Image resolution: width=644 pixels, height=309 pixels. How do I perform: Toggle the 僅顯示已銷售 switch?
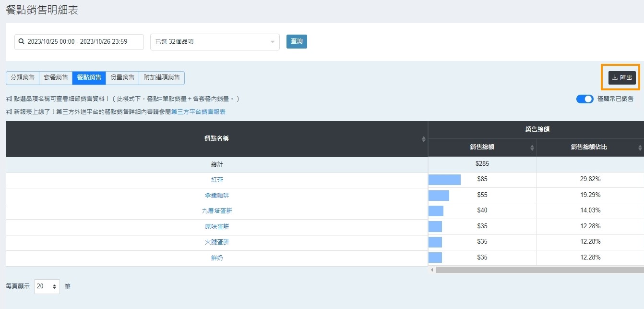tap(584, 99)
